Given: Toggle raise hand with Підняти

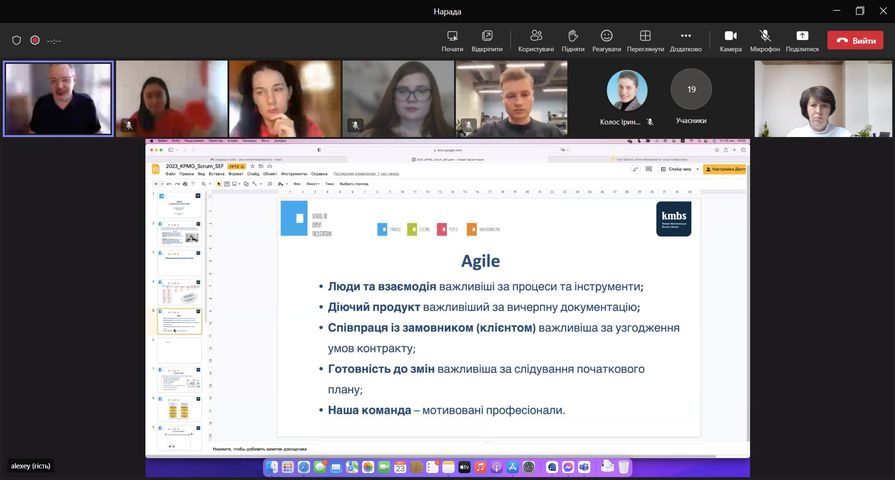Looking at the screenshot, I should click(x=573, y=40).
